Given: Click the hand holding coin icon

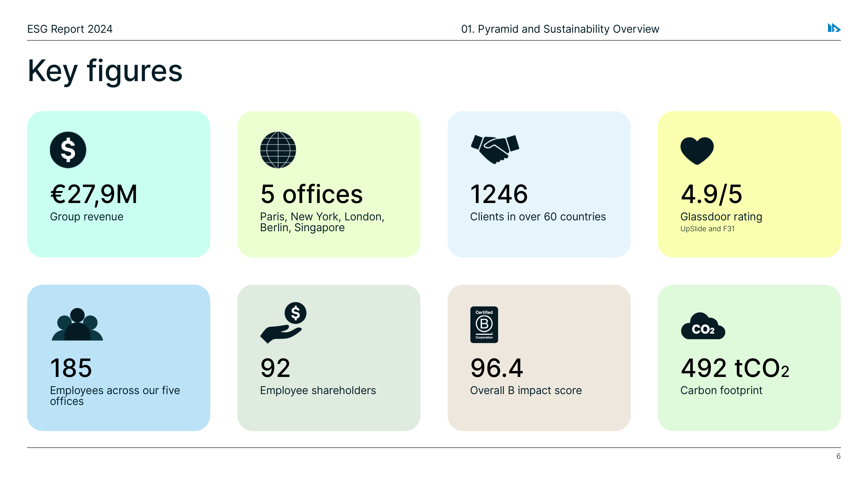Looking at the screenshot, I should point(283,323).
